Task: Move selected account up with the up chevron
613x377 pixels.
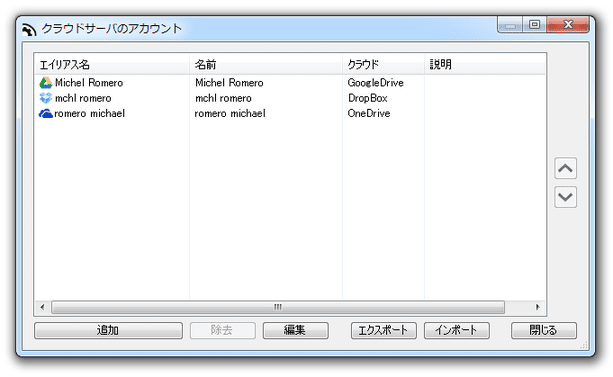Action: pyautogui.click(x=565, y=168)
